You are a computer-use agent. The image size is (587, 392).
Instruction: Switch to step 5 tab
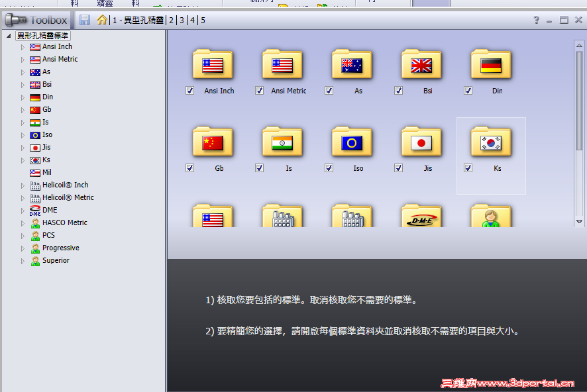click(x=203, y=21)
